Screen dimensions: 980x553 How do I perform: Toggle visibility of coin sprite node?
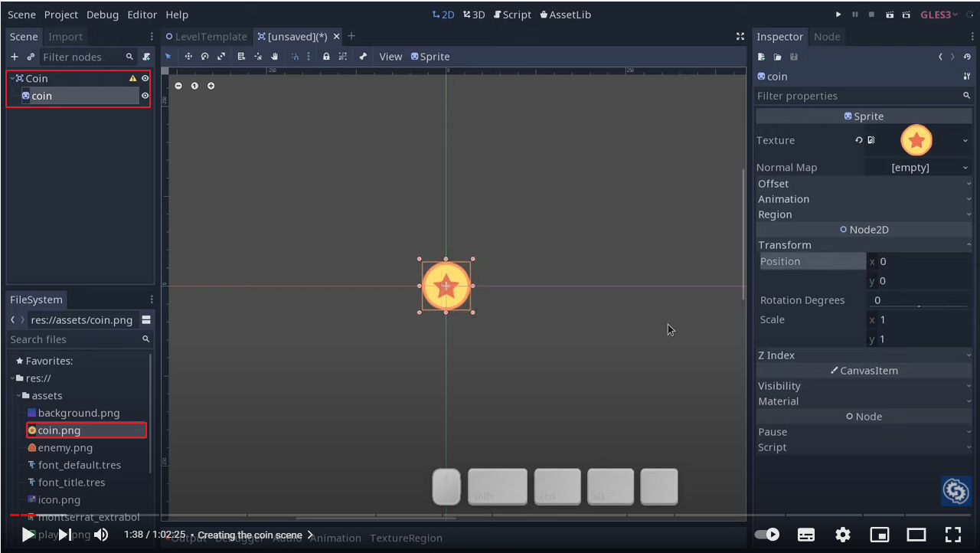click(145, 96)
